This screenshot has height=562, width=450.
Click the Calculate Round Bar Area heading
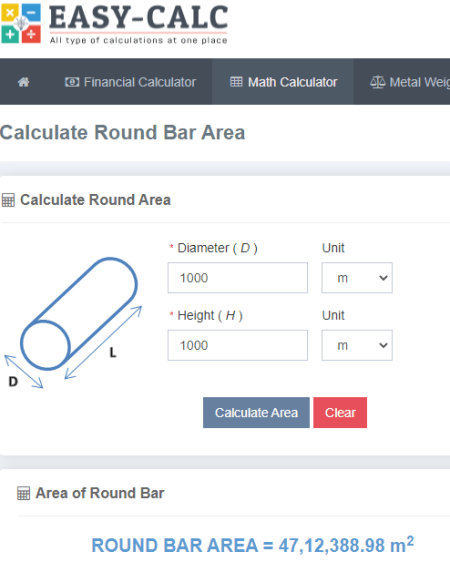(x=123, y=132)
